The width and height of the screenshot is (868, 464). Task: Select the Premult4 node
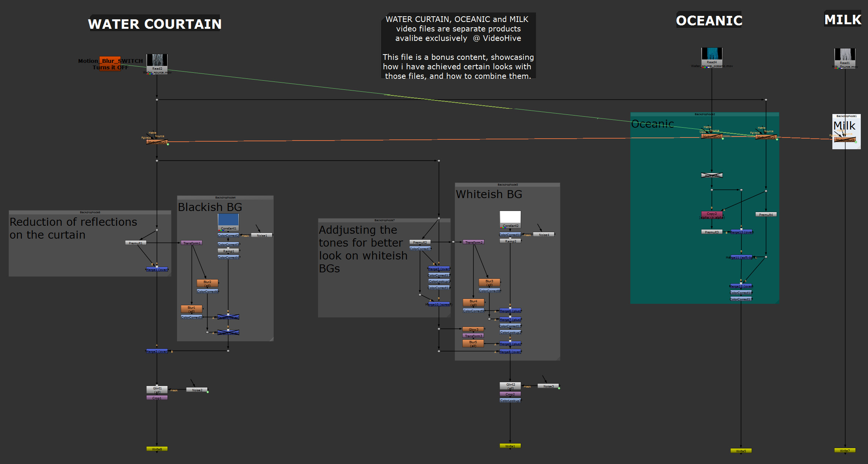pos(766,214)
